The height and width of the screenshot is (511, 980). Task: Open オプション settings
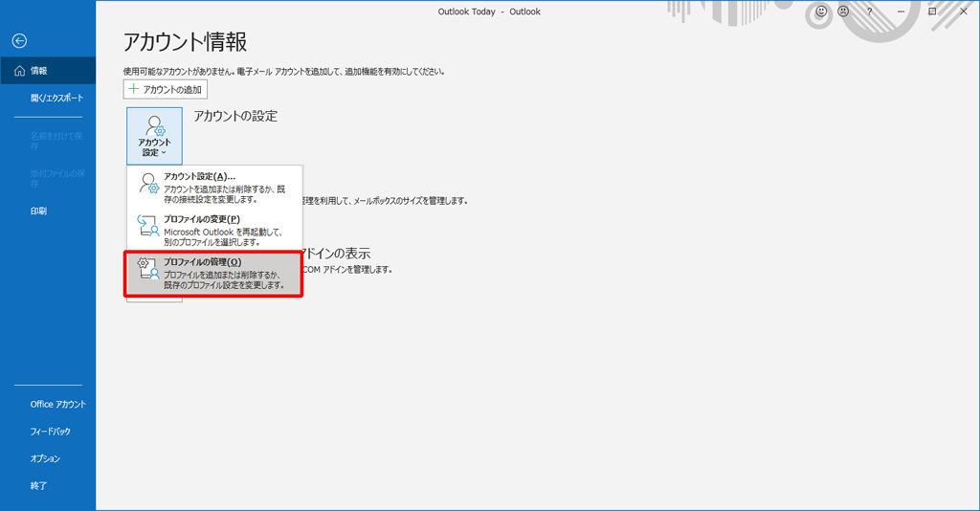click(x=48, y=458)
